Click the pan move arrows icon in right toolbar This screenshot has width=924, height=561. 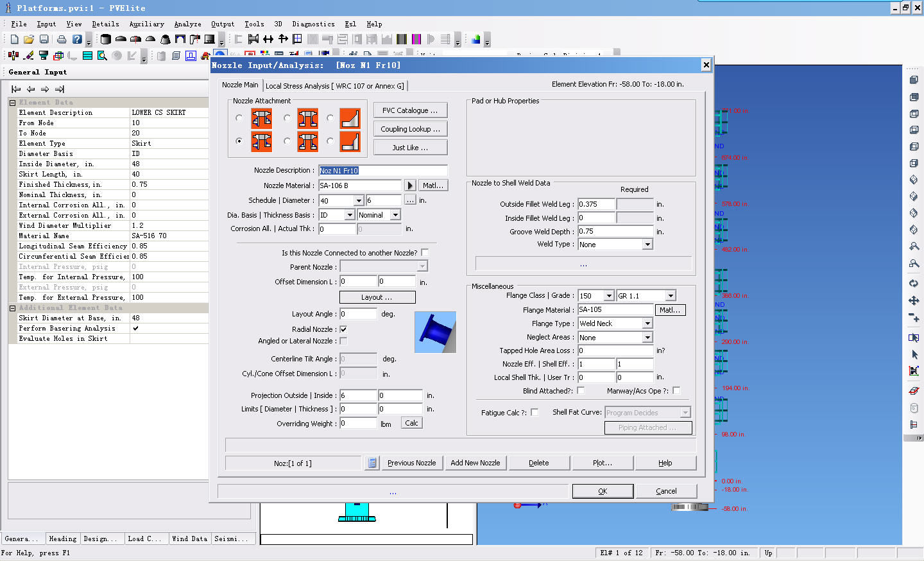coord(914,300)
